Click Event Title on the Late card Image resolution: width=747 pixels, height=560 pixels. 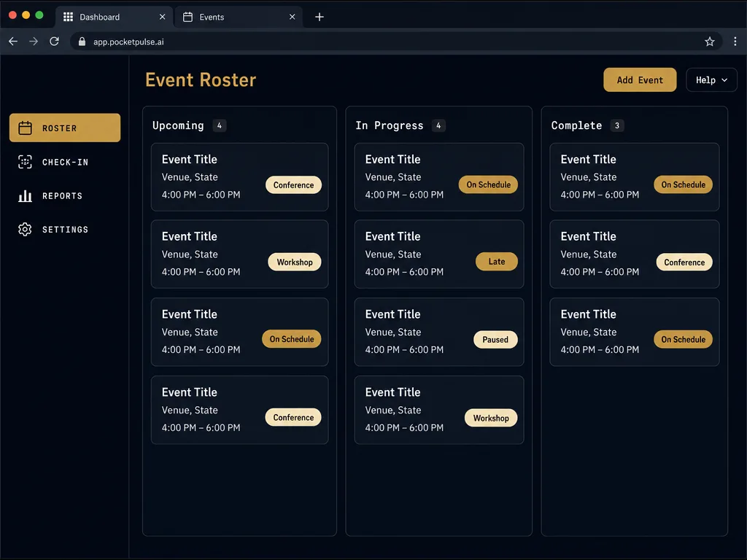point(392,236)
